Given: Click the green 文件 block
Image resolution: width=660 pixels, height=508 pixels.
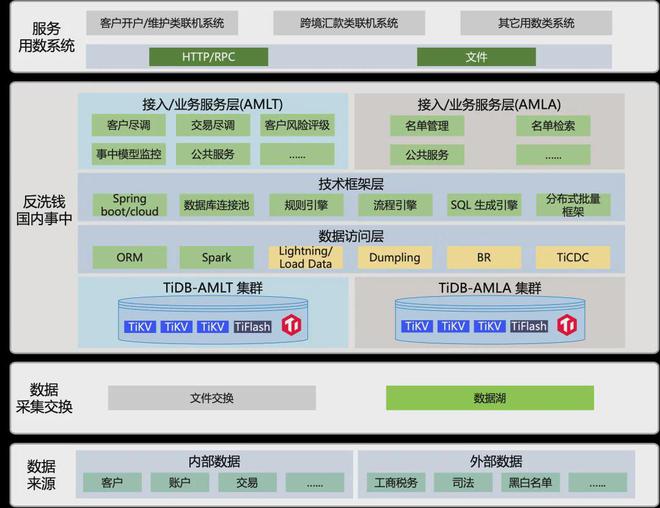Looking at the screenshot, I should (x=476, y=57).
